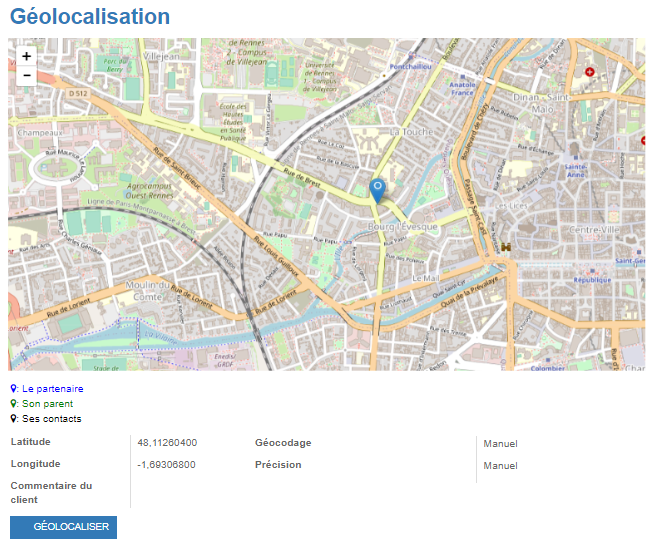Click the Dinan - Saint-Malo label
The width and height of the screenshot is (652, 547).
[x=542, y=103]
